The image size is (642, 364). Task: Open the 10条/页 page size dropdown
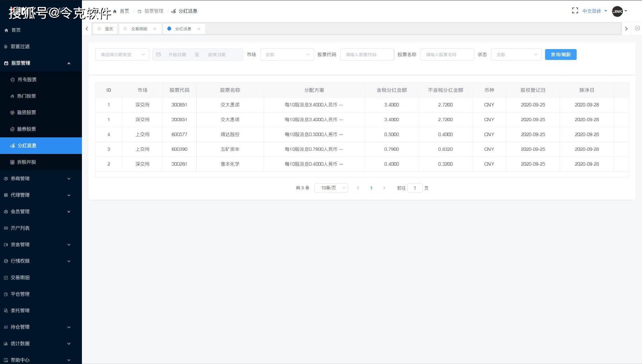(x=331, y=188)
